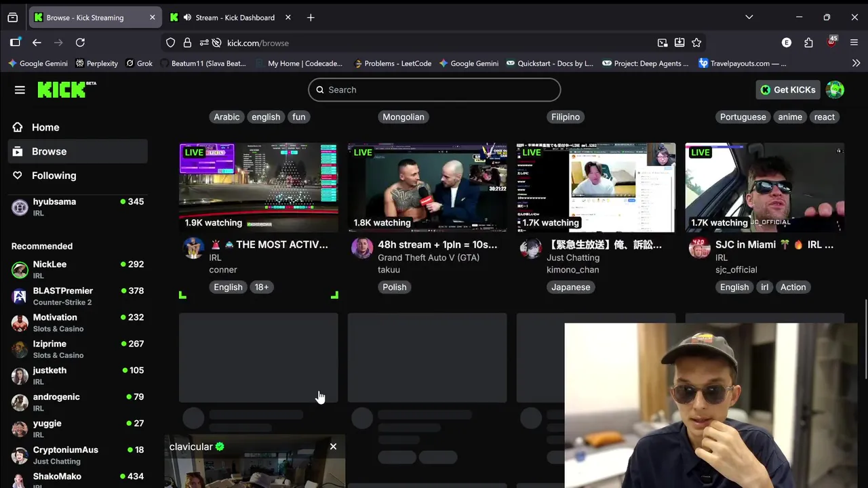Open yuggie recommended channel
Viewport: 868px width, 488px height.
pyautogui.click(x=77, y=428)
